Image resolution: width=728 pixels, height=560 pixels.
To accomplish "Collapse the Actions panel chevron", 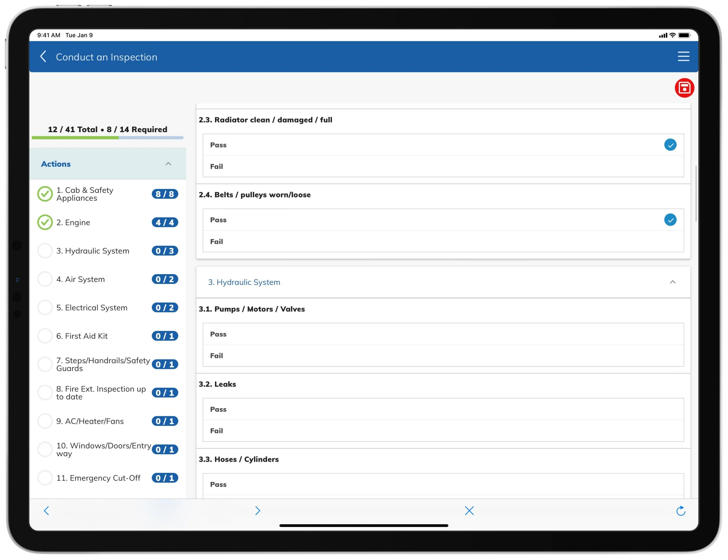I will [x=168, y=164].
